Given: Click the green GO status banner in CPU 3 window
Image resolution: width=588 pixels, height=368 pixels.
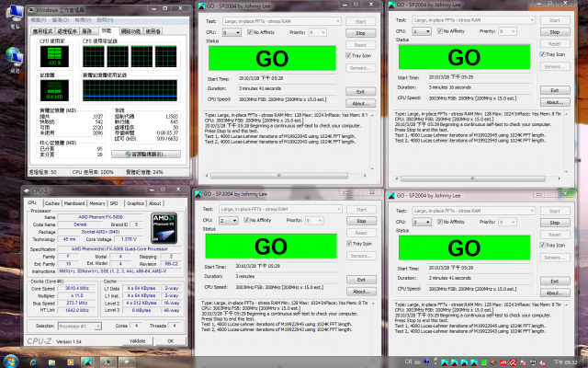Looking at the screenshot, I should point(464,247).
